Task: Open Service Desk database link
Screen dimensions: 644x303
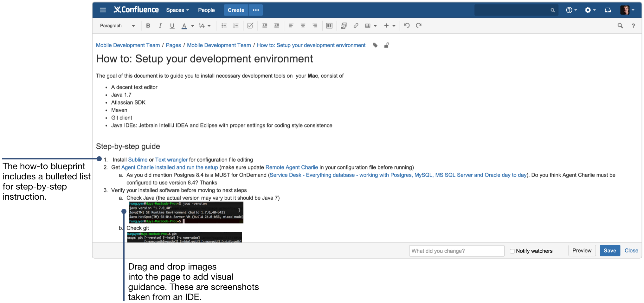Action: (x=398, y=175)
